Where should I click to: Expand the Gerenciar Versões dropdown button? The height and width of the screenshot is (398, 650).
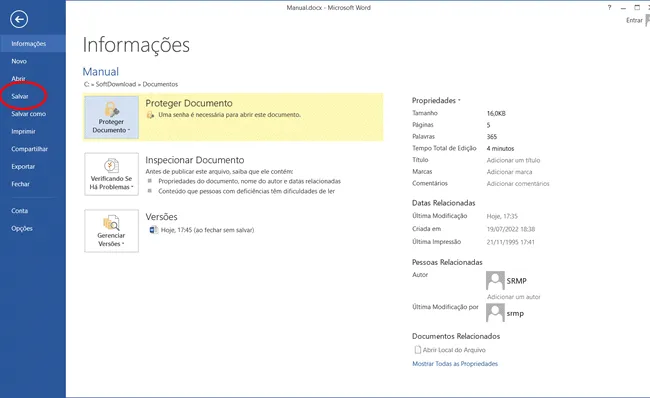pos(112,231)
